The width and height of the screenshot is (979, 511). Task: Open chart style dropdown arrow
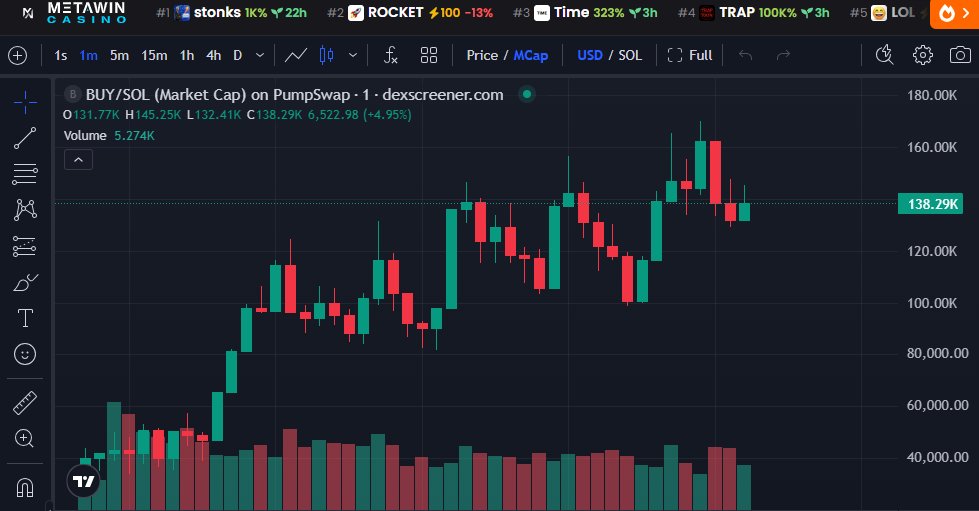[x=353, y=56]
